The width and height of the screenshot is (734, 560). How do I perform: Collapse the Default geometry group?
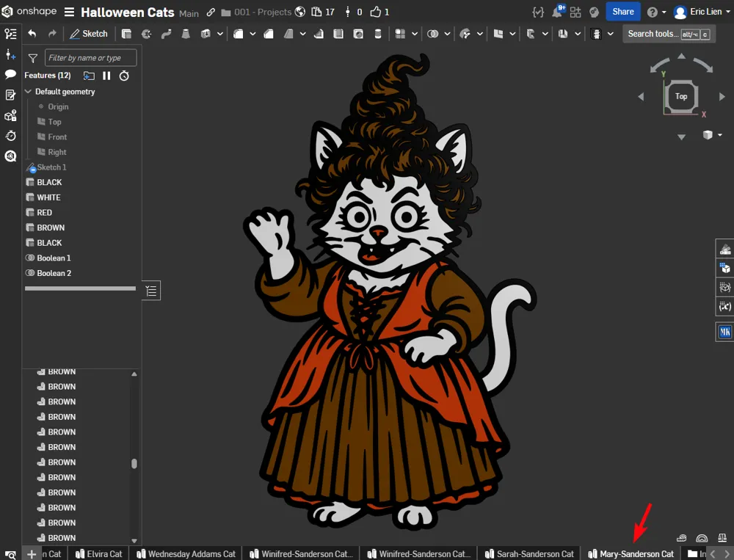(x=28, y=91)
